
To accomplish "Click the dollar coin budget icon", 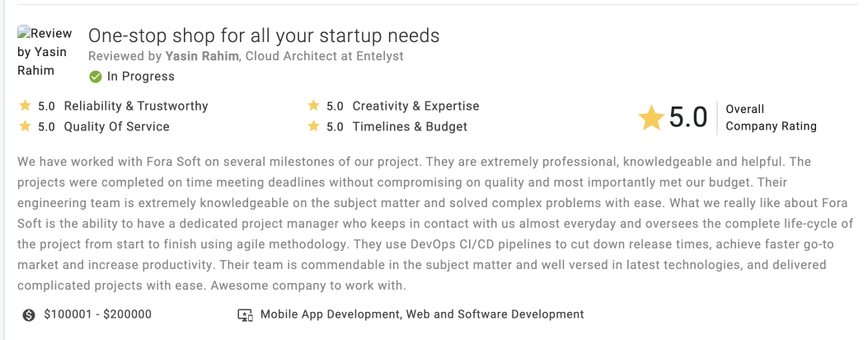I will tap(29, 315).
